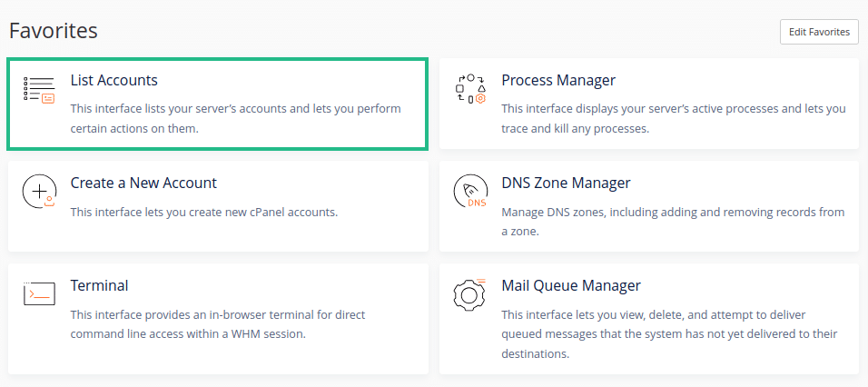Go to Create a New Account title
The width and height of the screenshot is (868, 387).
pyautogui.click(x=144, y=183)
